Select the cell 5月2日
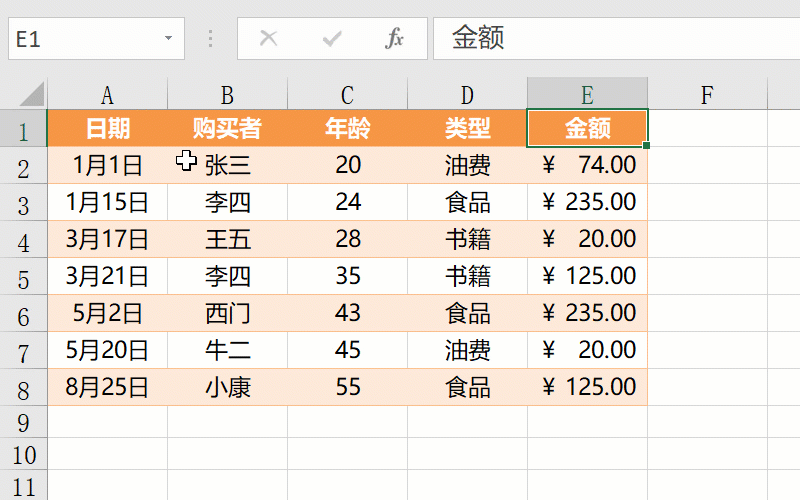Image resolution: width=800 pixels, height=500 pixels. coord(107,313)
